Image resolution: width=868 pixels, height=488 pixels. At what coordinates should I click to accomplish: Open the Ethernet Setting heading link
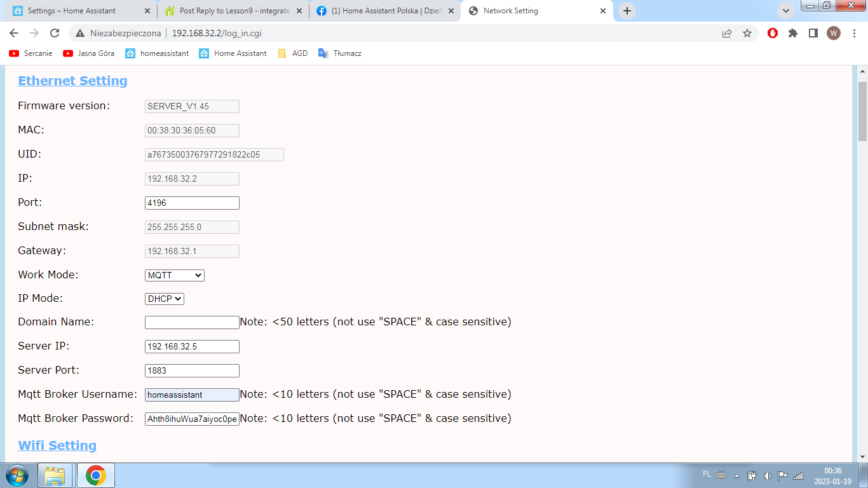[x=72, y=81]
